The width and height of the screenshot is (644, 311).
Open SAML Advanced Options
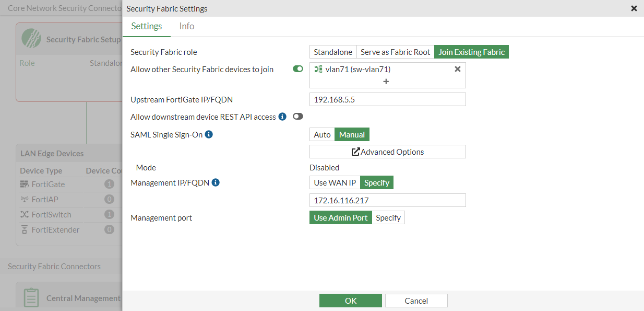click(387, 152)
